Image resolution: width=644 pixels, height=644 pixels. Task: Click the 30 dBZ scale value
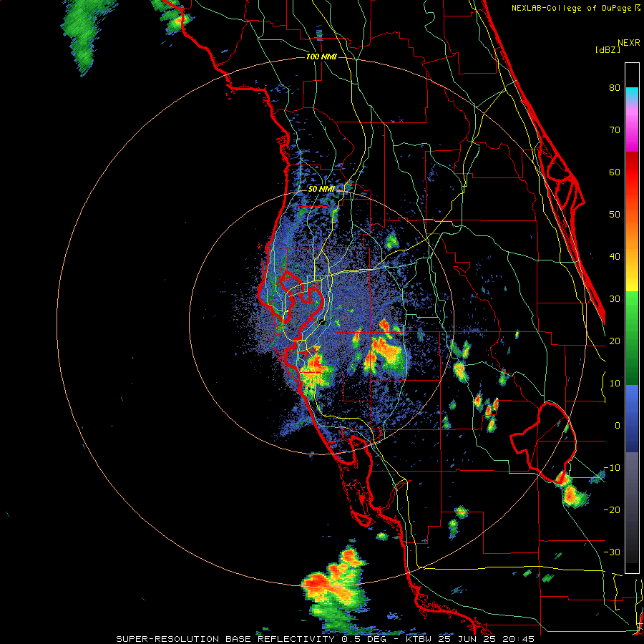pos(615,298)
